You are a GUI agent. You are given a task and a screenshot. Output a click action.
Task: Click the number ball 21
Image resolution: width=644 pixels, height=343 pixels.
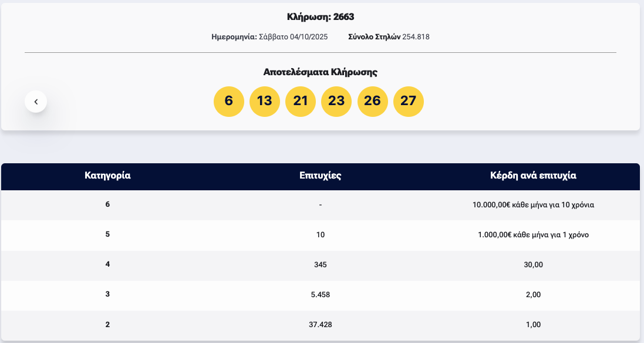tap(301, 101)
